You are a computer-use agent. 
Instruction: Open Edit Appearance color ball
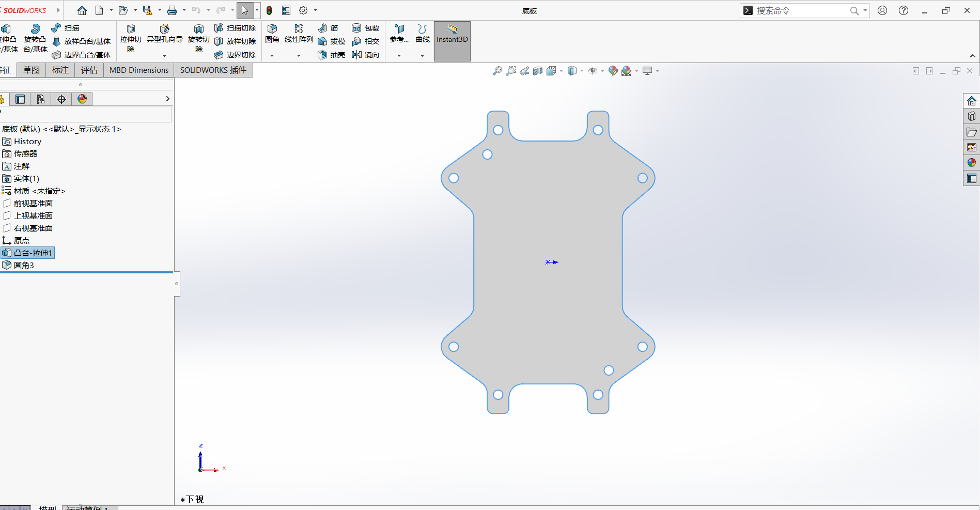(x=613, y=71)
